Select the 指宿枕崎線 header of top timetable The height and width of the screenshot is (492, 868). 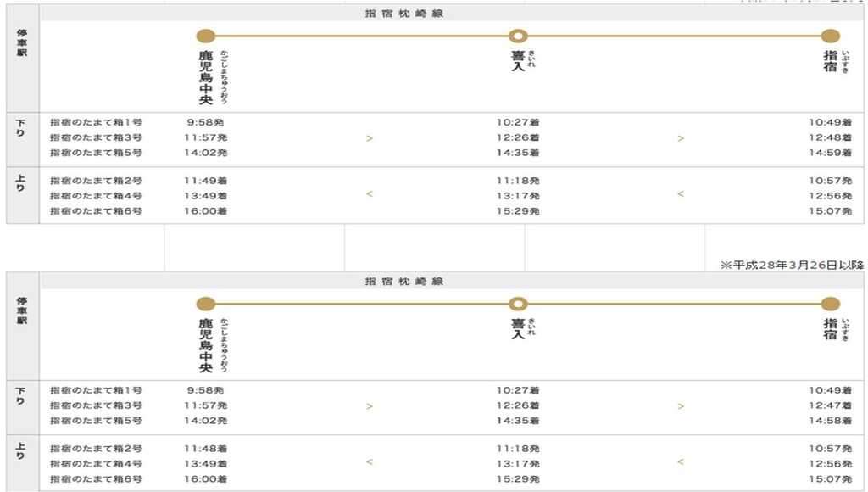404,14
